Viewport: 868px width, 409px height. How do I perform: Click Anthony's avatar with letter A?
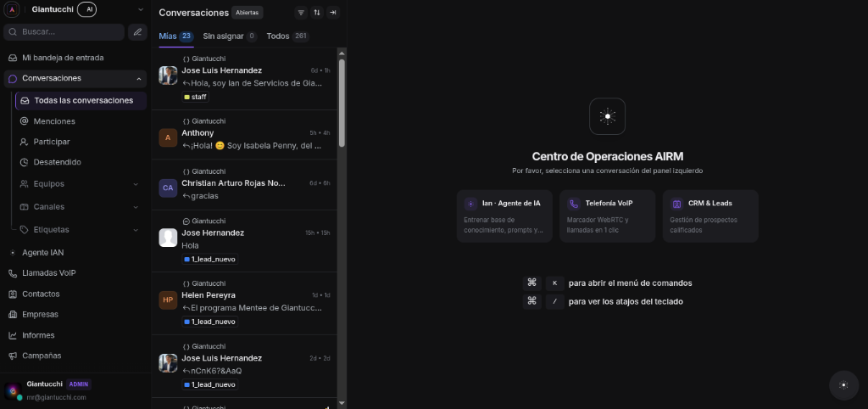[168, 137]
